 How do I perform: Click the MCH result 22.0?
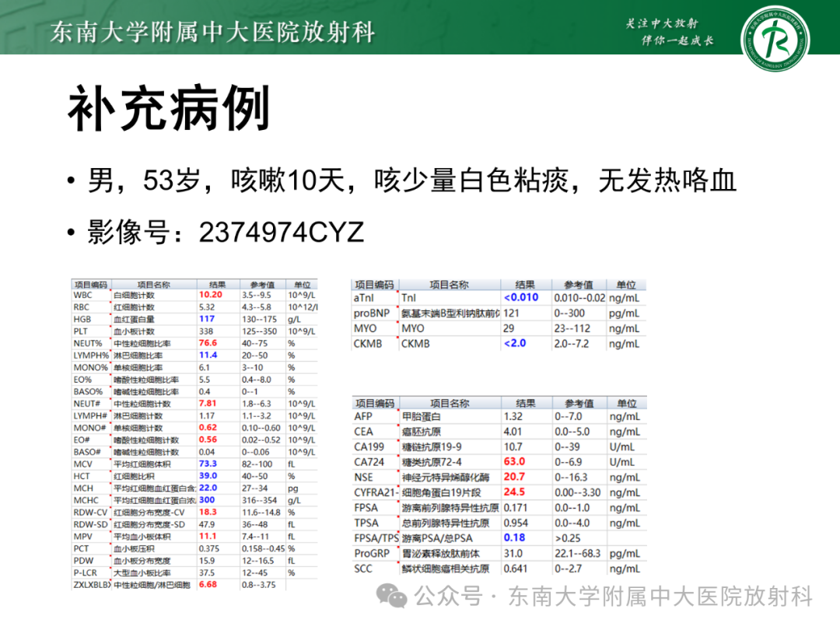tap(208, 488)
